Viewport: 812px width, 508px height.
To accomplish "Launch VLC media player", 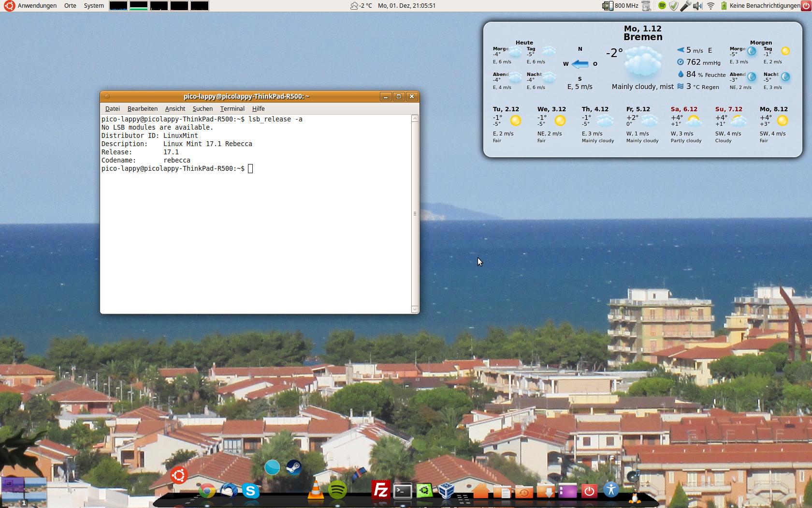I will click(316, 490).
